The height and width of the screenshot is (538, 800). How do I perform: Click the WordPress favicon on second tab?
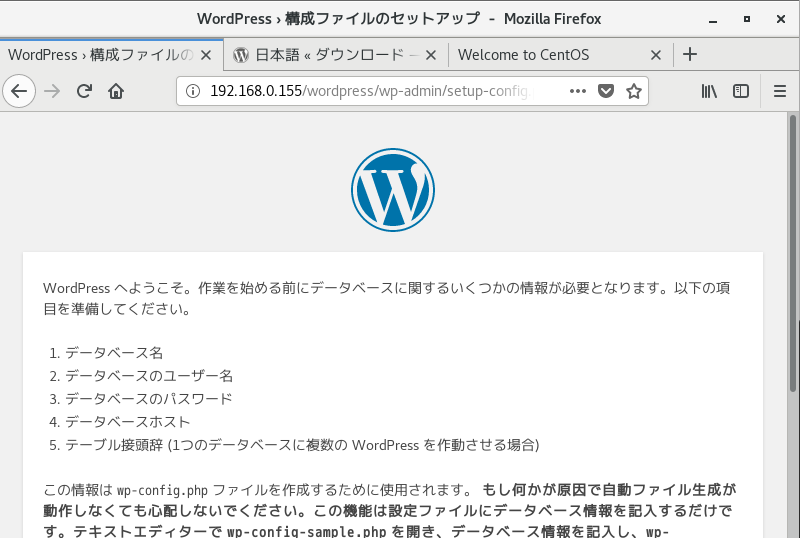(x=241, y=55)
